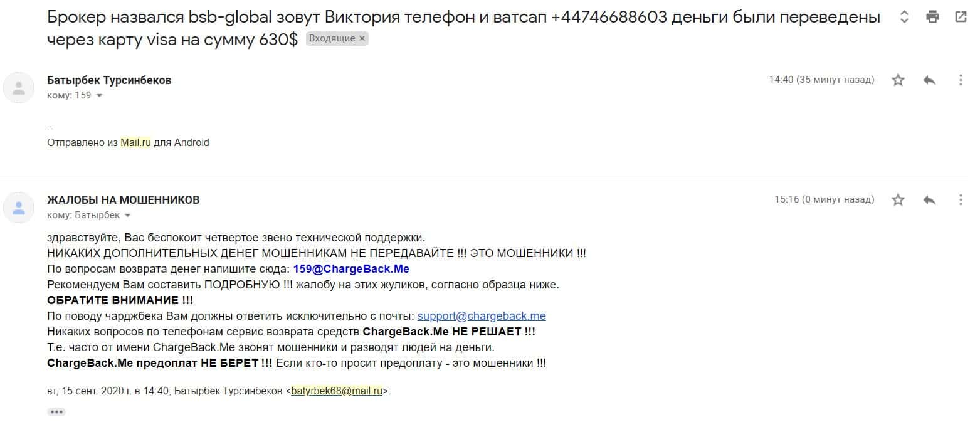
Task: Show recipient details for 'кому: Батырбек'
Action: pyautogui.click(x=128, y=216)
